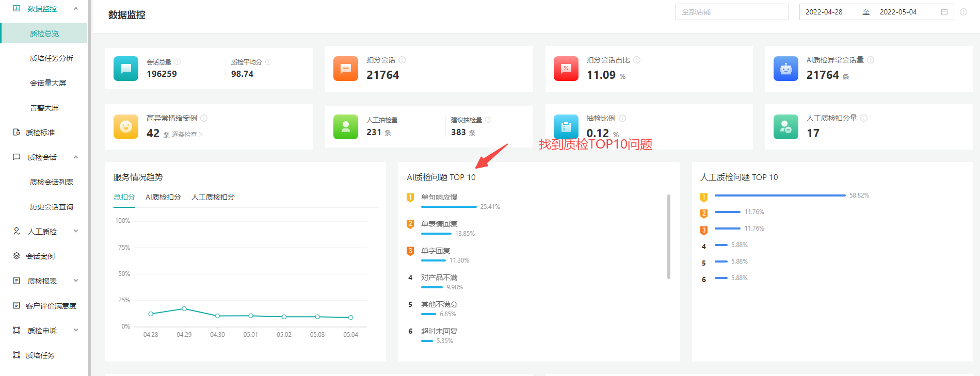
Task: Open 质检总览 in the sidebar
Action: click(44, 34)
